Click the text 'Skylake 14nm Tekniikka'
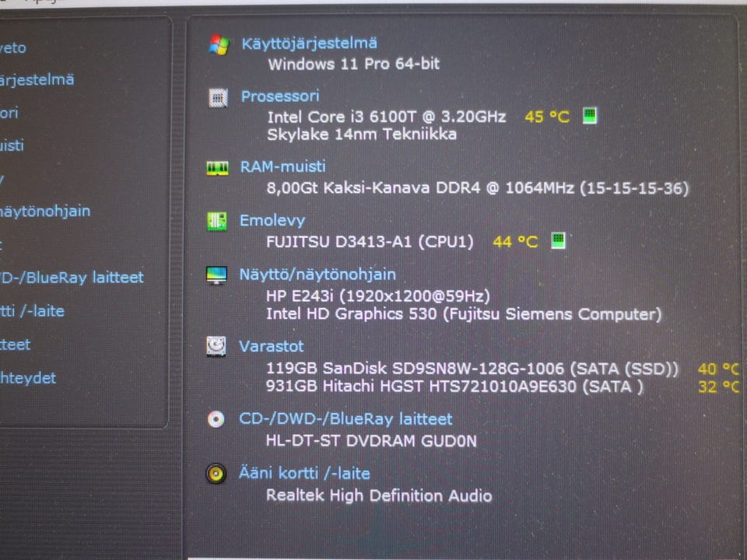 (362, 135)
